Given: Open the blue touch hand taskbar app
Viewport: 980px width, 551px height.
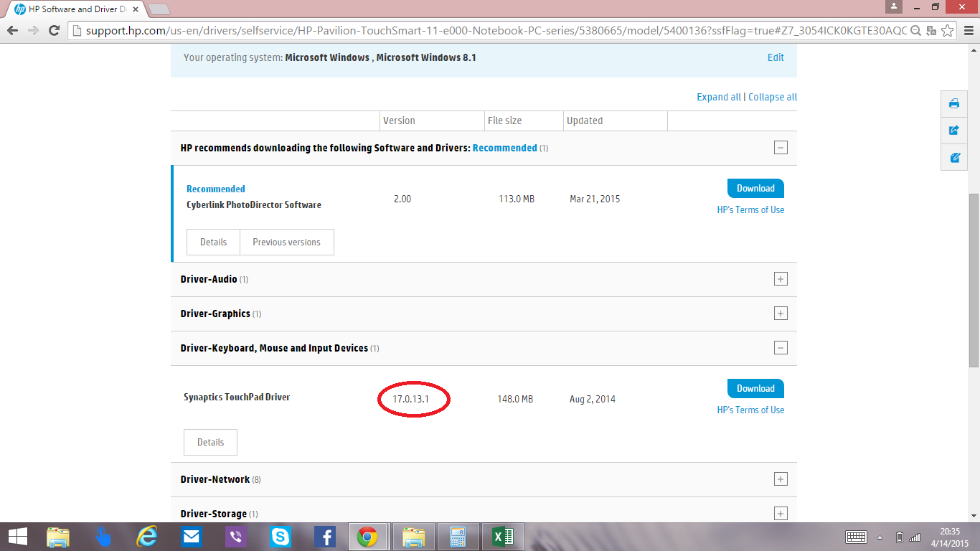Looking at the screenshot, I should 103,537.
